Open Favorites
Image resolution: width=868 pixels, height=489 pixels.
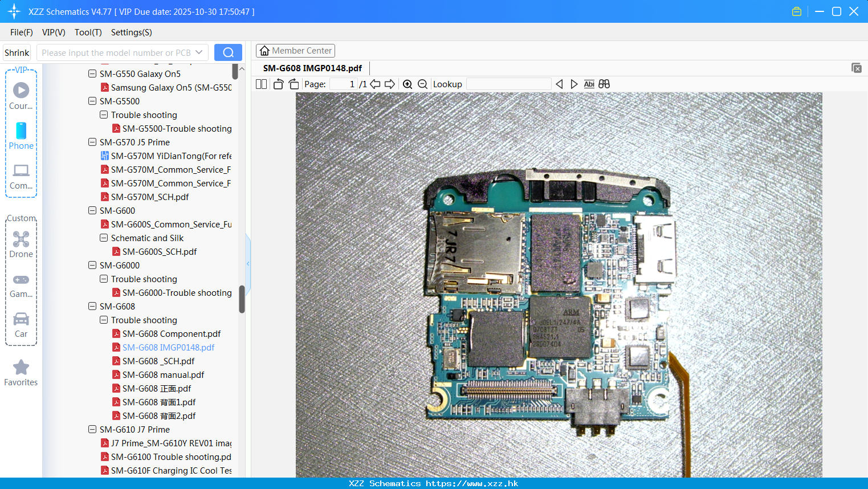(21, 373)
